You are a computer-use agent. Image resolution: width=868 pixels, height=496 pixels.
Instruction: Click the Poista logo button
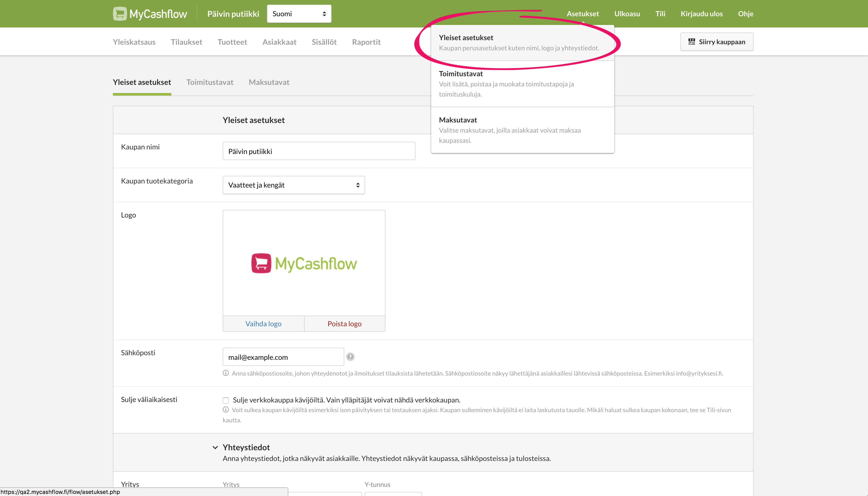click(x=345, y=324)
